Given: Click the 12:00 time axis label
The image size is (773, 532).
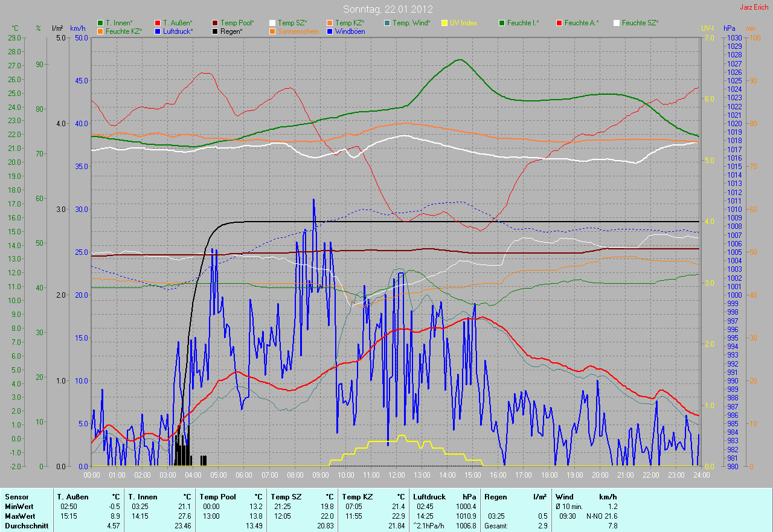Looking at the screenshot, I should pos(397,475).
